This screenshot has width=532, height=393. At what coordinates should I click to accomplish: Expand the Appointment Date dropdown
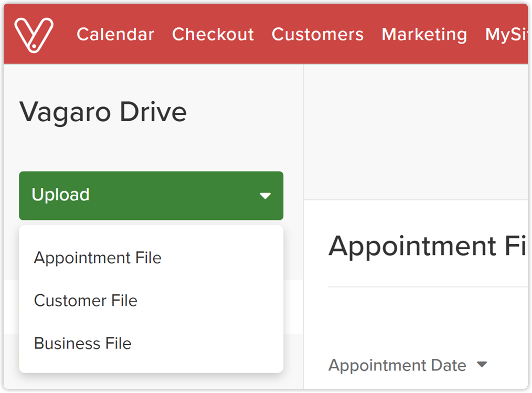[408, 365]
